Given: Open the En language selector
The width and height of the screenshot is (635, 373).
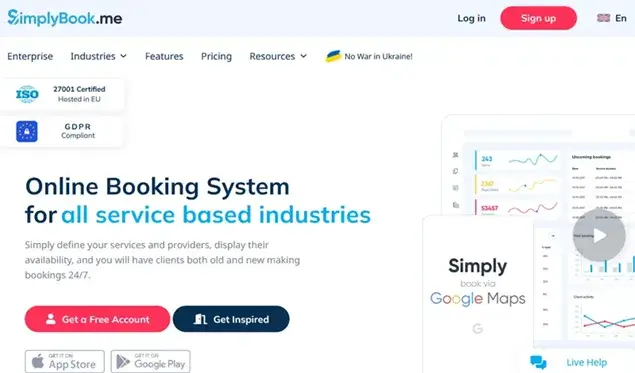Looking at the screenshot, I should (x=620, y=18).
